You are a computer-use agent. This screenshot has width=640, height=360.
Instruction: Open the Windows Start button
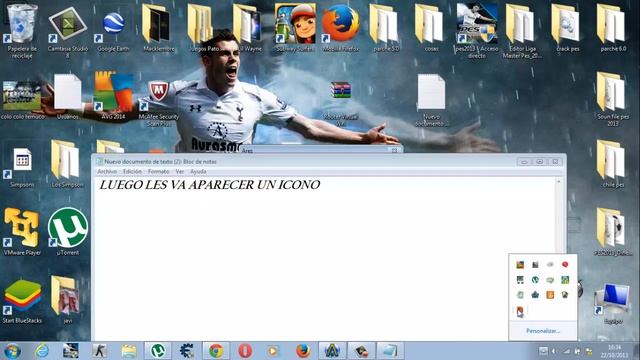[12, 351]
